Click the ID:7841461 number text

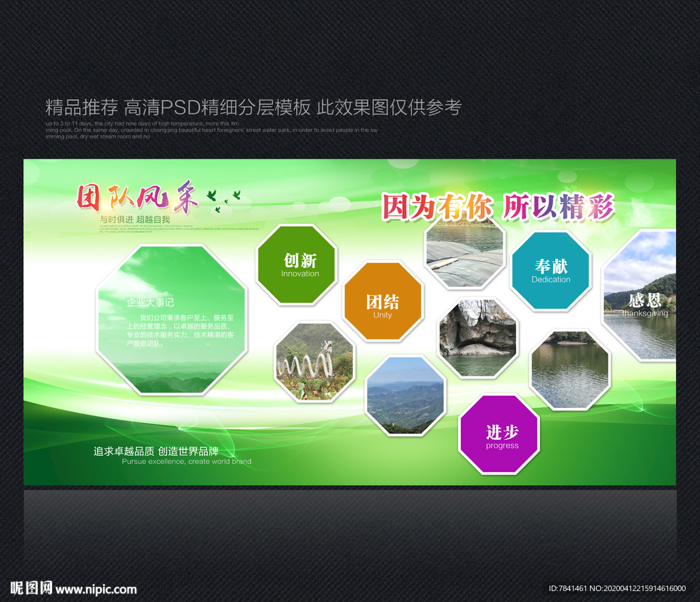(568, 588)
